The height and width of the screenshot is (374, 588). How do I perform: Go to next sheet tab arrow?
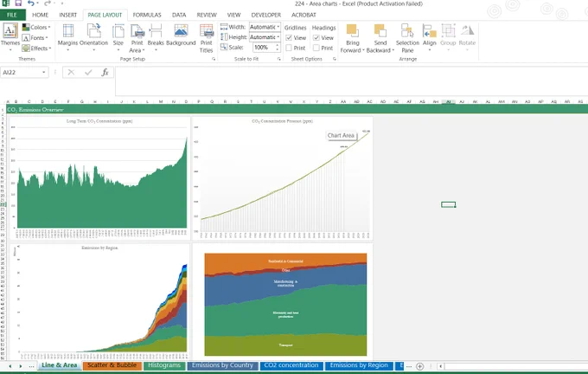21,366
